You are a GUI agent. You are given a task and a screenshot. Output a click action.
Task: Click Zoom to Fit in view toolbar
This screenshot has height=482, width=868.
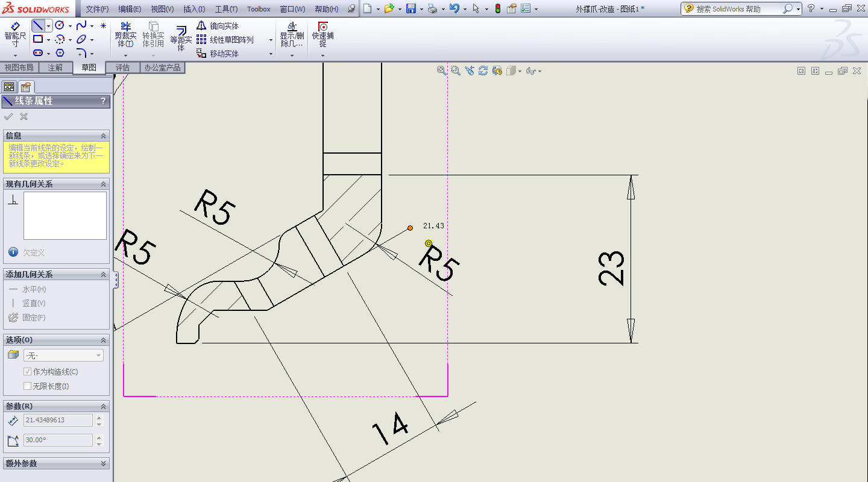point(442,70)
